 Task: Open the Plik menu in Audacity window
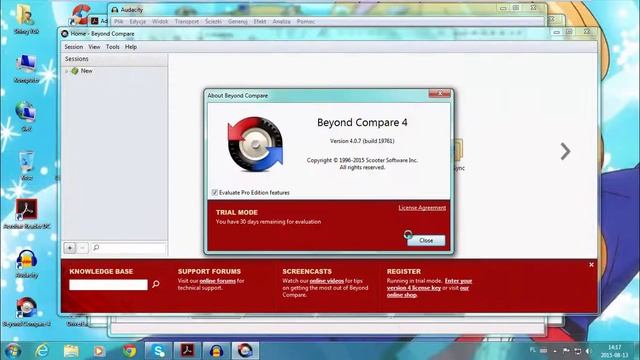tap(118, 22)
